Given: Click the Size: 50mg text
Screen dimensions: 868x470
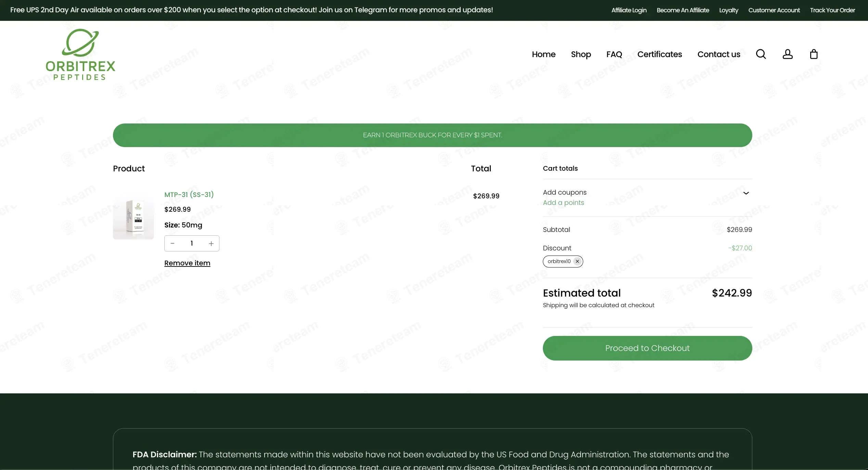Looking at the screenshot, I should pos(183,225).
